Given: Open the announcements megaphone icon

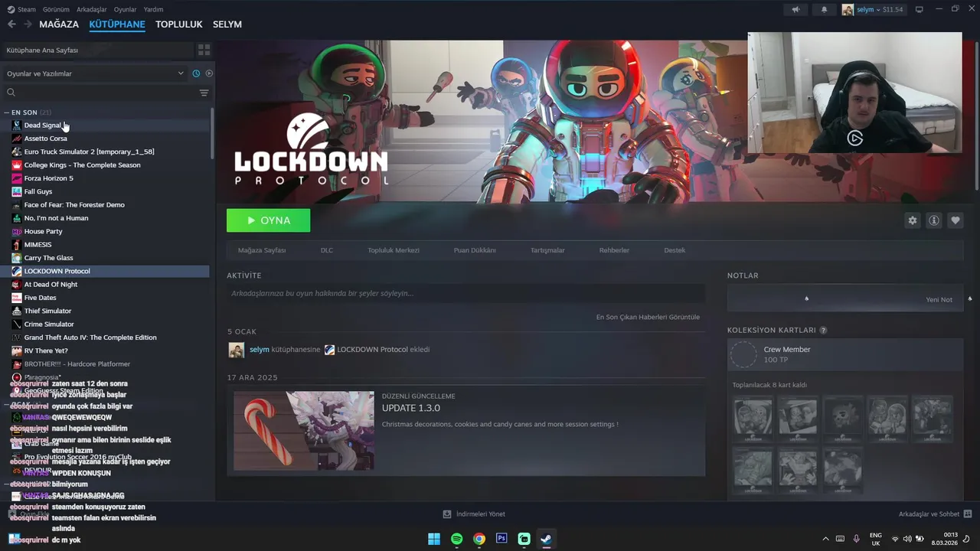Looking at the screenshot, I should pos(796,9).
